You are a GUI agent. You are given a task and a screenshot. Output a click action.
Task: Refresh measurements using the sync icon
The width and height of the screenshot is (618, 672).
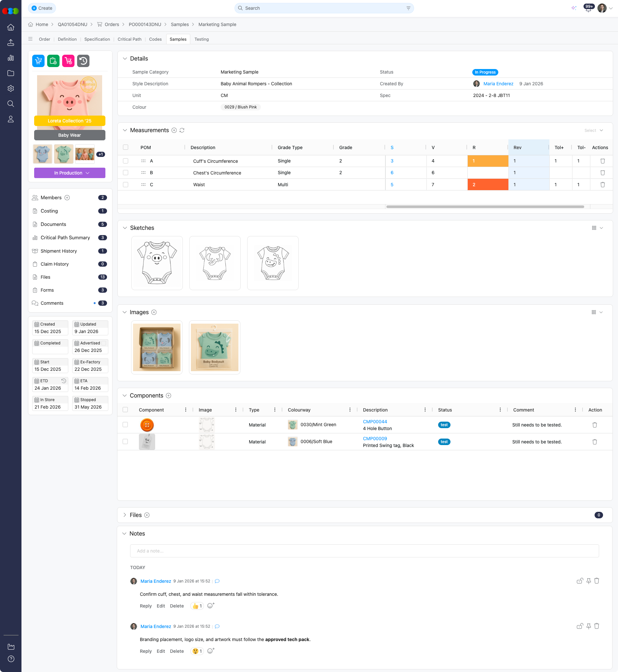[x=182, y=130]
